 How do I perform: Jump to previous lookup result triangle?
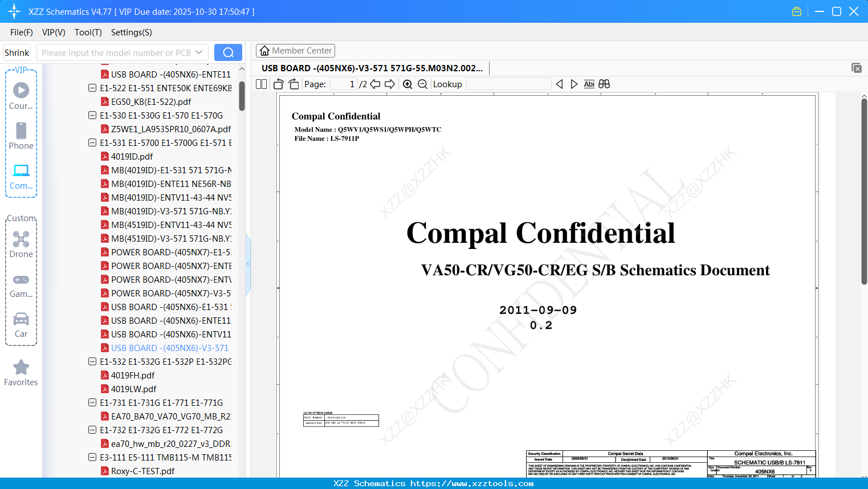(559, 84)
